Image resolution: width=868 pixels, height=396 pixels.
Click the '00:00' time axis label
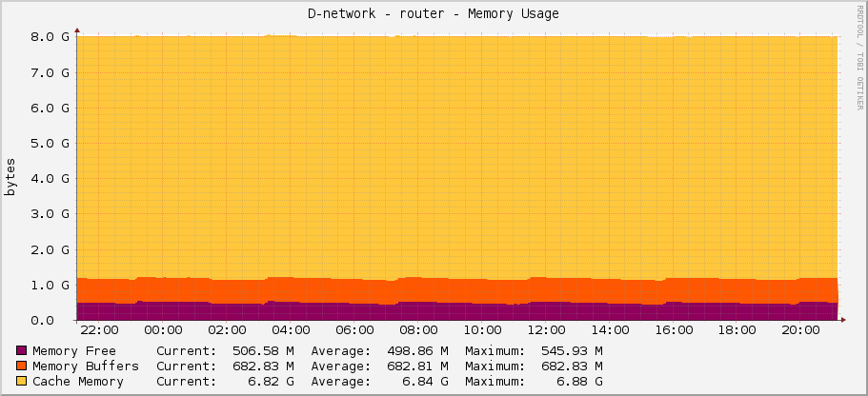click(x=163, y=330)
